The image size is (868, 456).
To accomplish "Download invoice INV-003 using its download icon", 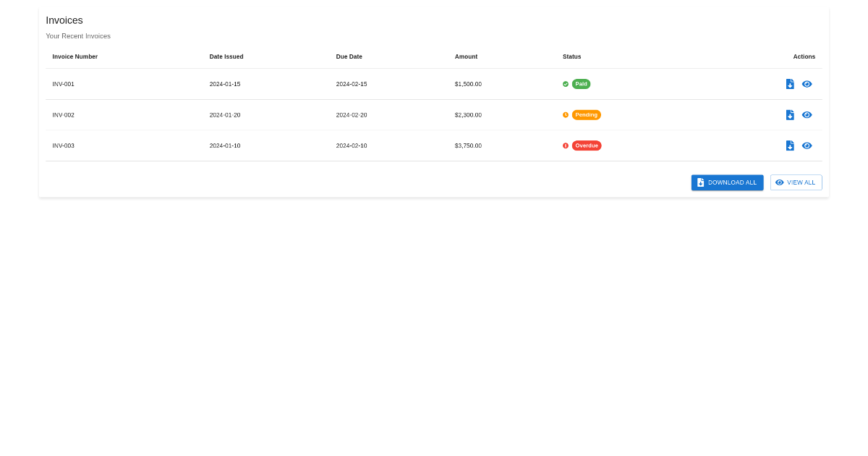I will [x=790, y=145].
